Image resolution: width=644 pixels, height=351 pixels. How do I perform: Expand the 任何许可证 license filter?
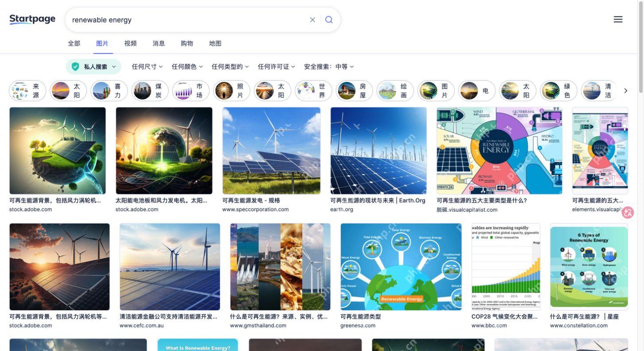pos(277,67)
